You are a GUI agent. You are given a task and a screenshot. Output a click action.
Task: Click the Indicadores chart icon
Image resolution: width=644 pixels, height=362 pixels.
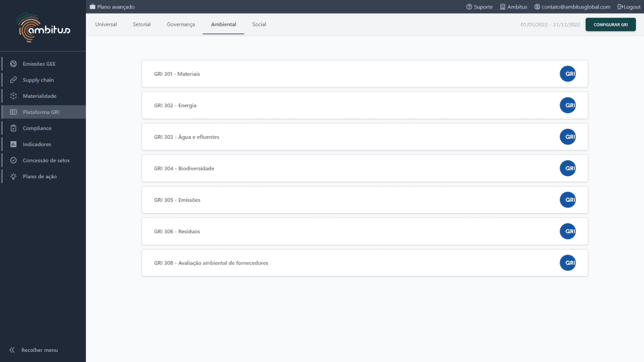14,144
